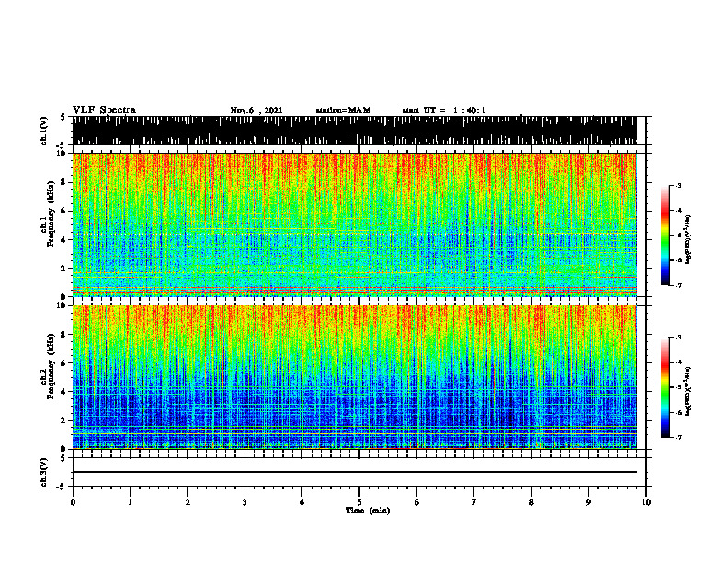Click time axis tick label '10'

pyautogui.click(x=646, y=502)
